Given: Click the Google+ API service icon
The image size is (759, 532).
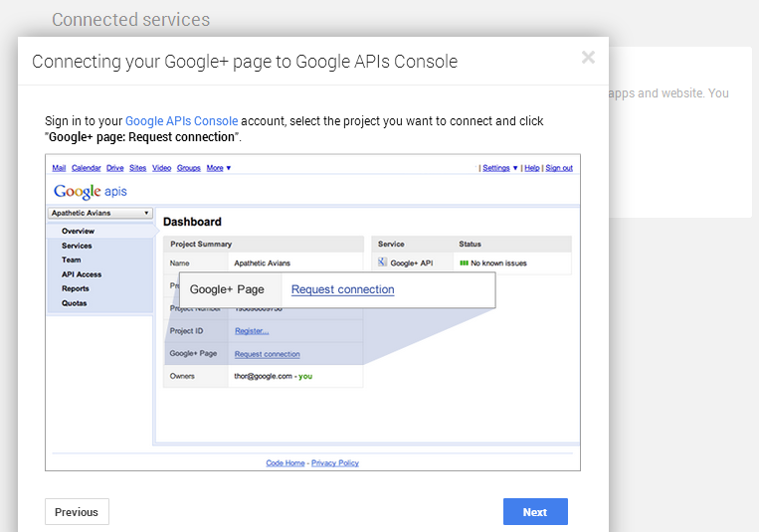Looking at the screenshot, I should [x=382, y=263].
